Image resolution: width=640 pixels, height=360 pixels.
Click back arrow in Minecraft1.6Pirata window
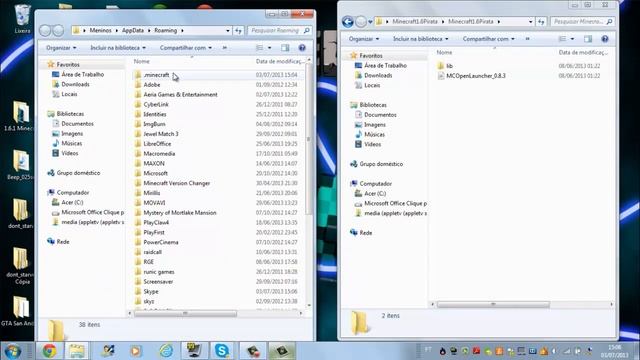point(347,22)
